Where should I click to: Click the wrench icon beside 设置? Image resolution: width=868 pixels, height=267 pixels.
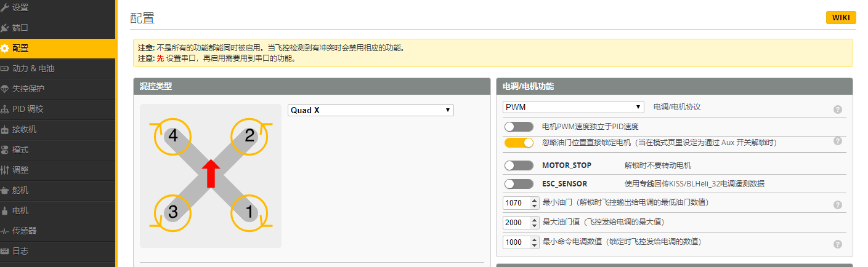(x=4, y=7)
